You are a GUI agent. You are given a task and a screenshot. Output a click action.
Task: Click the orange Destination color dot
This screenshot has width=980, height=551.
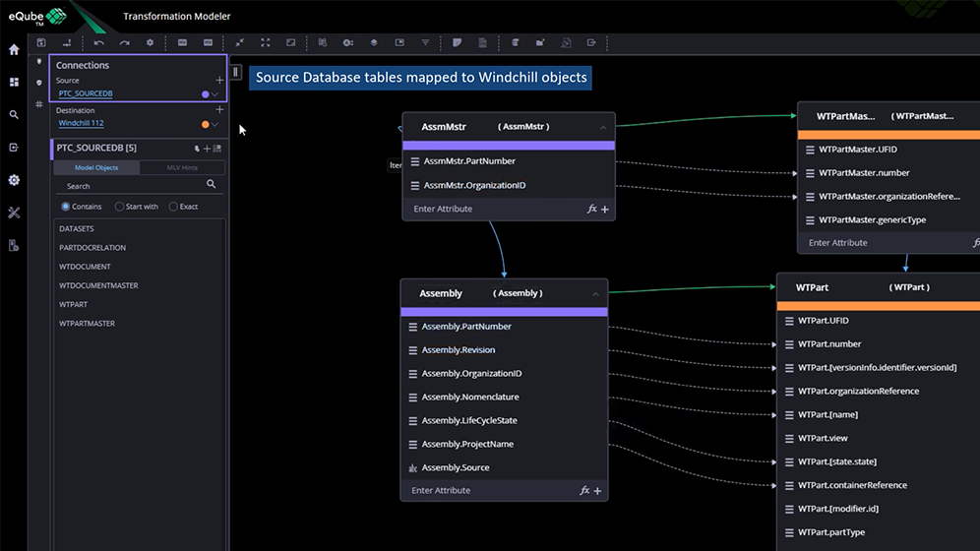[205, 124]
